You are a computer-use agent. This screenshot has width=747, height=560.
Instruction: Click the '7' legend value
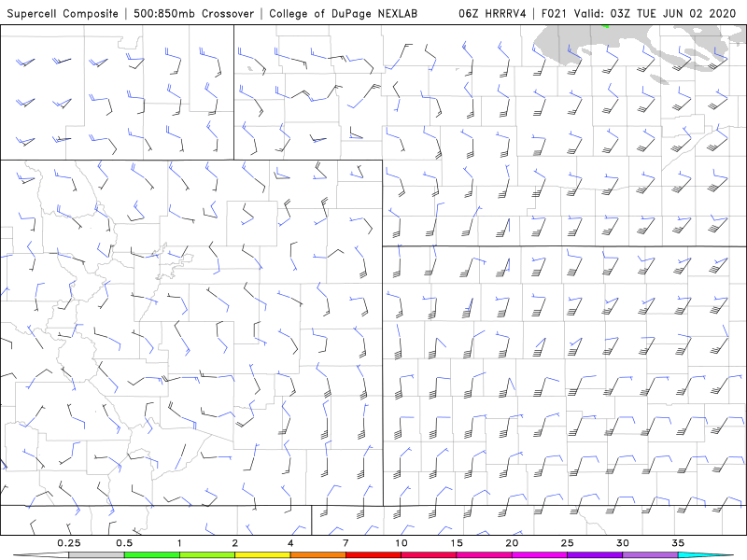click(345, 543)
